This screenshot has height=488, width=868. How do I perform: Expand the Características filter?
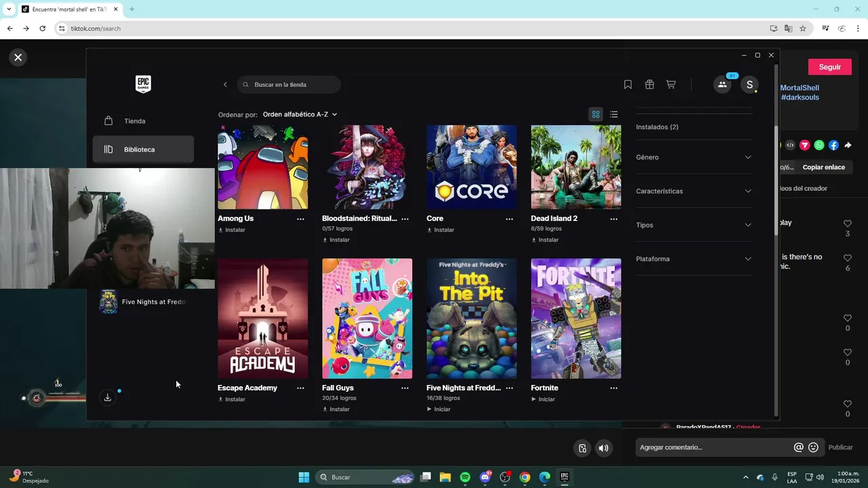coord(694,191)
